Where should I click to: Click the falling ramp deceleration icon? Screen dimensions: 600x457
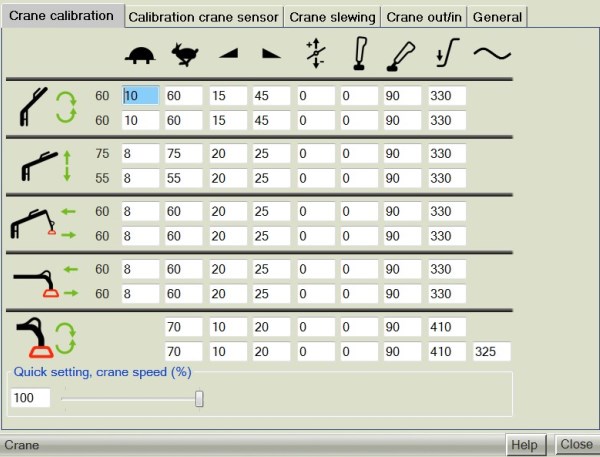(271, 56)
